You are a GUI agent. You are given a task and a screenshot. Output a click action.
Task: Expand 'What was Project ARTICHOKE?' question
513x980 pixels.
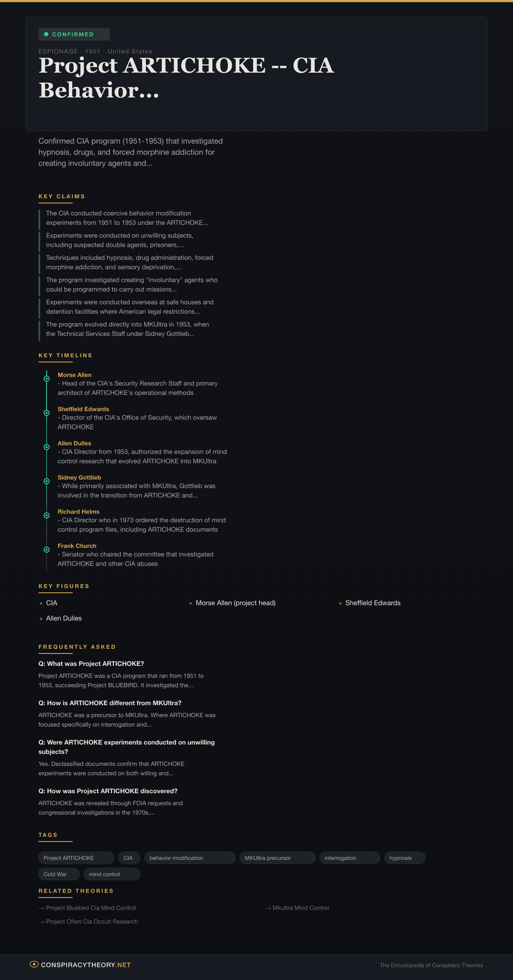pos(91,664)
